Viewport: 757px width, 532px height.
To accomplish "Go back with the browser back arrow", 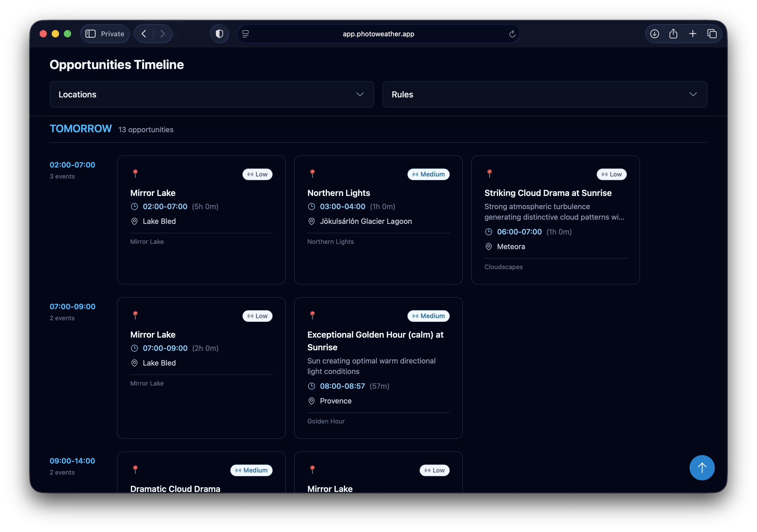I will (x=144, y=34).
